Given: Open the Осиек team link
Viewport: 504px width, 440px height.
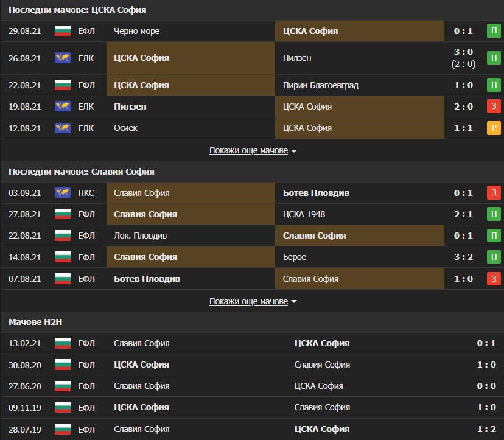Looking at the screenshot, I should click(x=125, y=128).
